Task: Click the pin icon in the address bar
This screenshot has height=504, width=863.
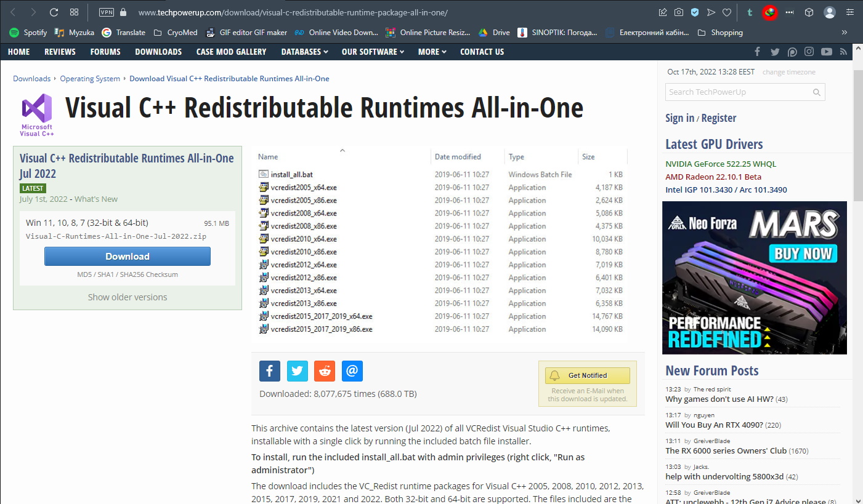Action: click(x=663, y=12)
